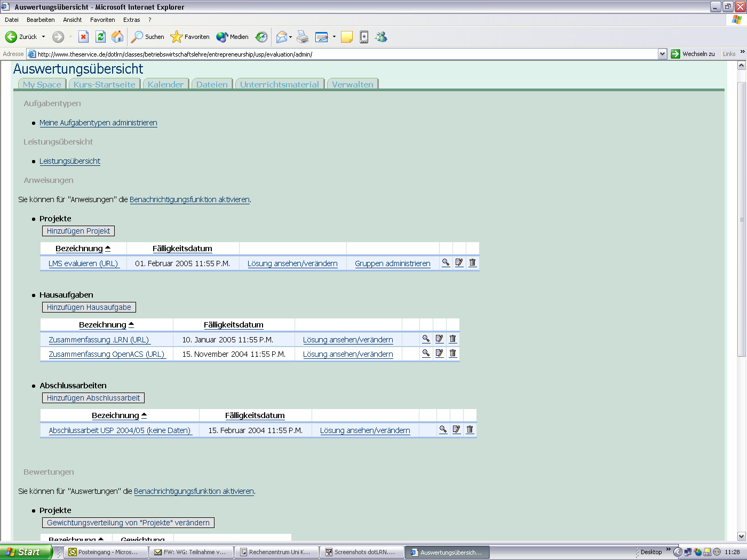This screenshot has height=560, width=747.
Task: Open the magnifier icon on the Abschlussarbeit row
Action: [443, 429]
